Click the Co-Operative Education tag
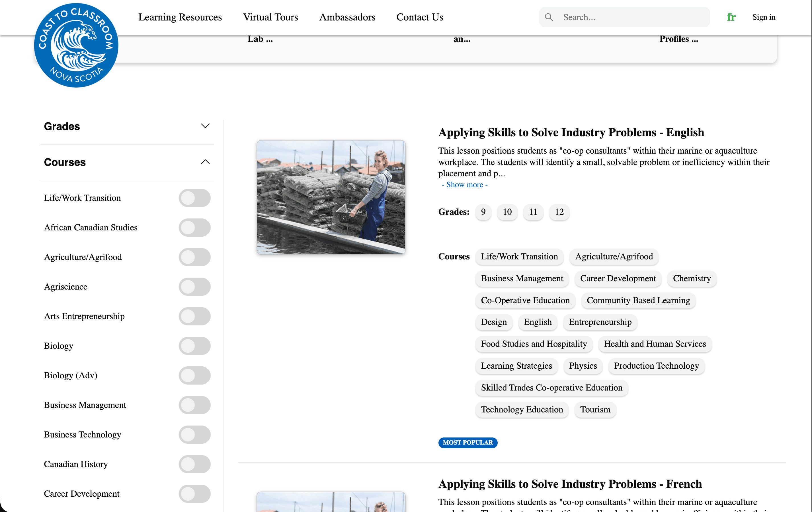This screenshot has width=812, height=512. tap(525, 300)
